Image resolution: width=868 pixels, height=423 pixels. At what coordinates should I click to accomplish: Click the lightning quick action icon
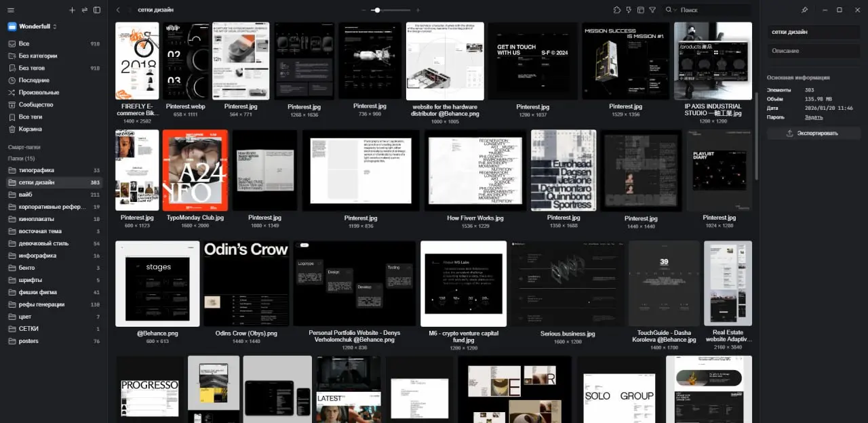pos(629,10)
